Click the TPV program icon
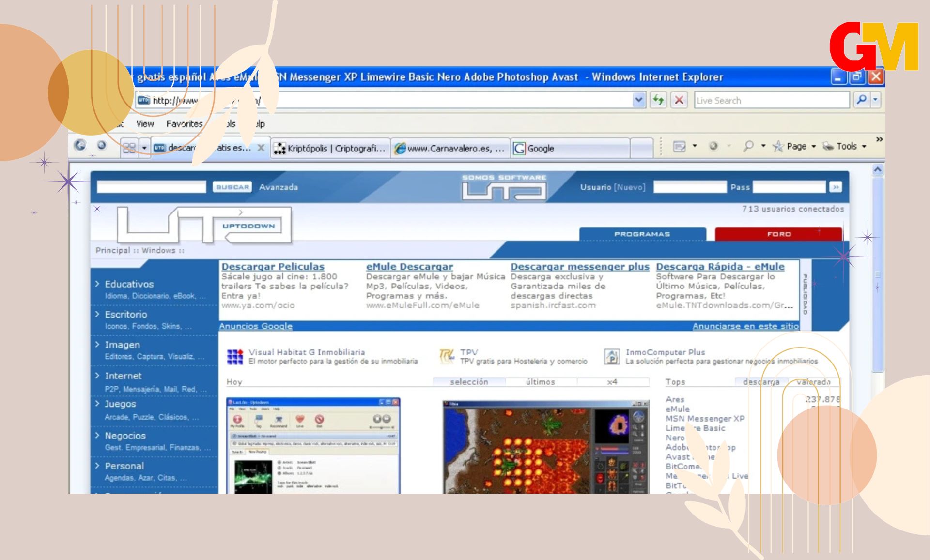930x560 pixels. tap(447, 357)
